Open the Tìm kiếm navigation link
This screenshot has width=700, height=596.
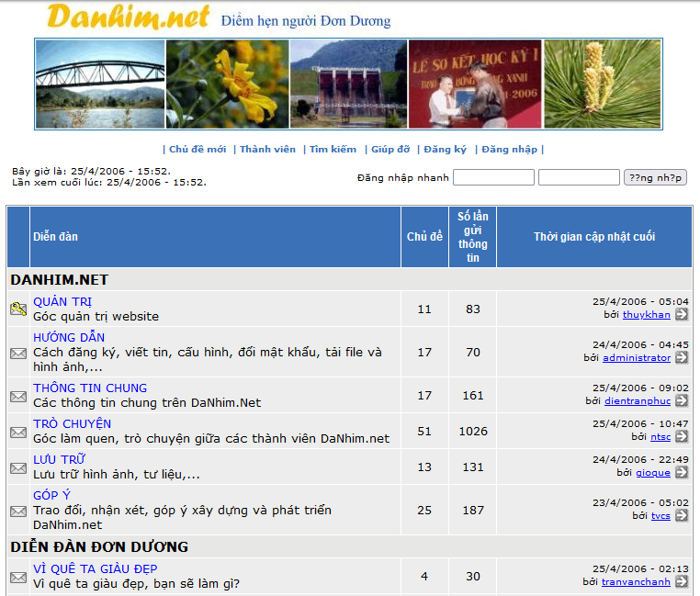[333, 150]
